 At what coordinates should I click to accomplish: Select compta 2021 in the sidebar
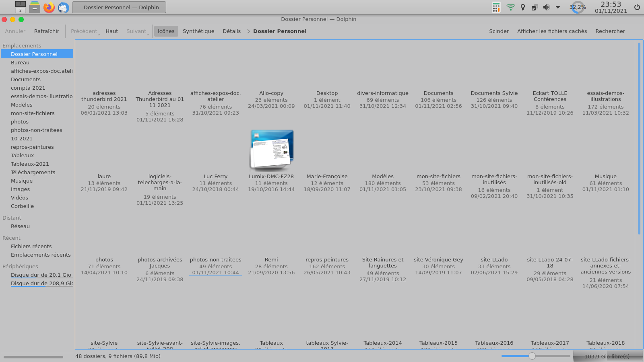coord(37,88)
